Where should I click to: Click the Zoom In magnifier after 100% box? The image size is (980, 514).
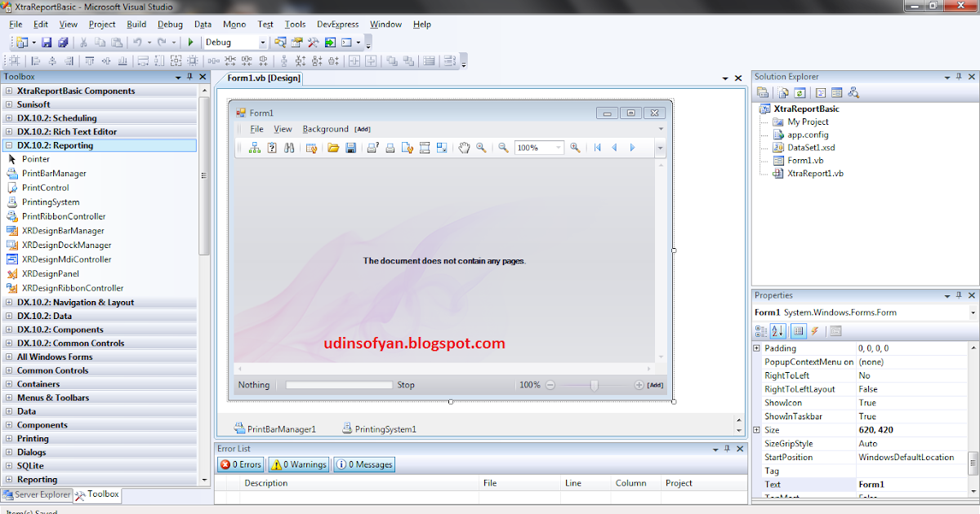tap(575, 148)
